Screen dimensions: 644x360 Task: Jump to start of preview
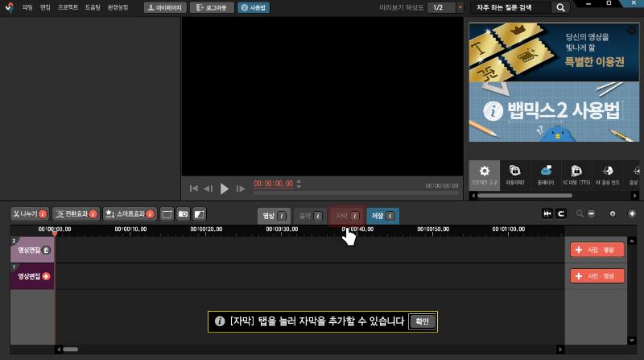point(194,188)
